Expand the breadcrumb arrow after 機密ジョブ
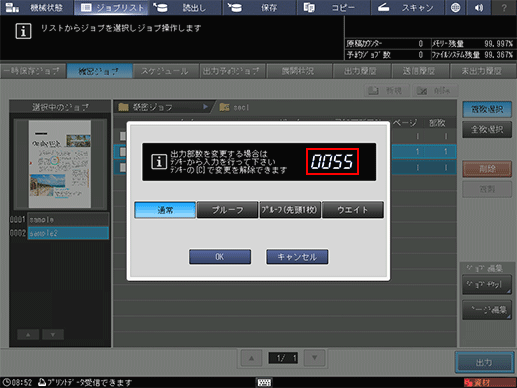 point(205,107)
